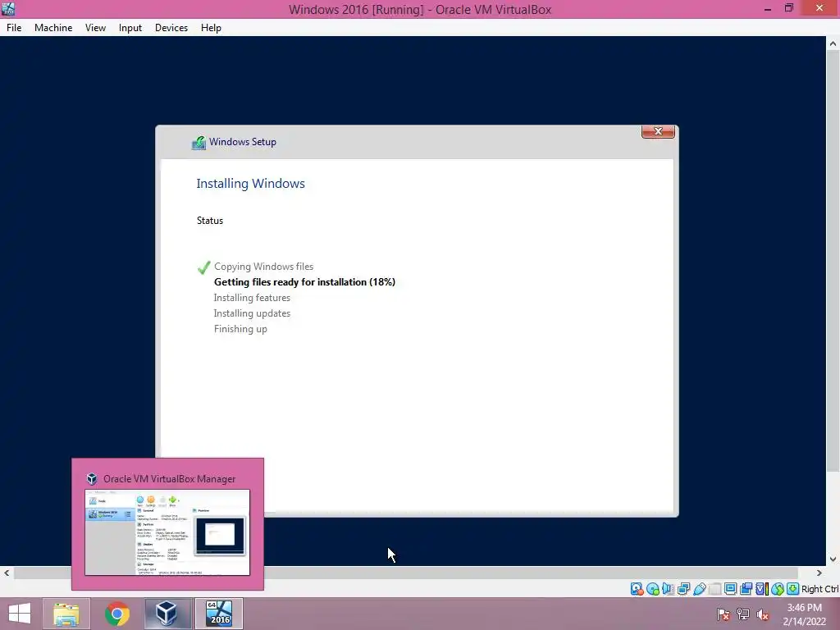Click the optical drive status icon
The image size is (840, 630).
652,589
